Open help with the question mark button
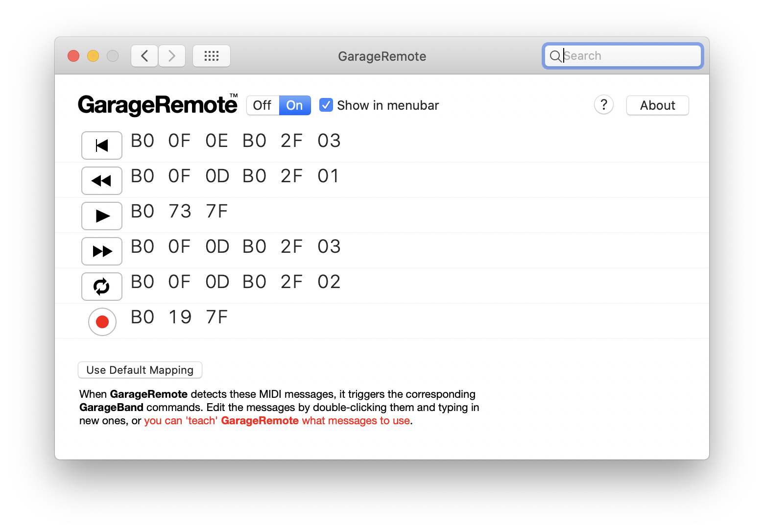 pos(604,105)
